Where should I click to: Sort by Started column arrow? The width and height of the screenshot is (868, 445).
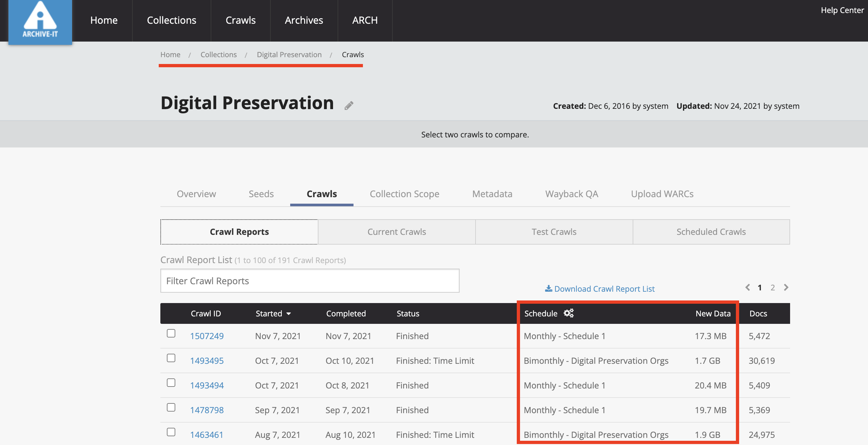point(289,314)
